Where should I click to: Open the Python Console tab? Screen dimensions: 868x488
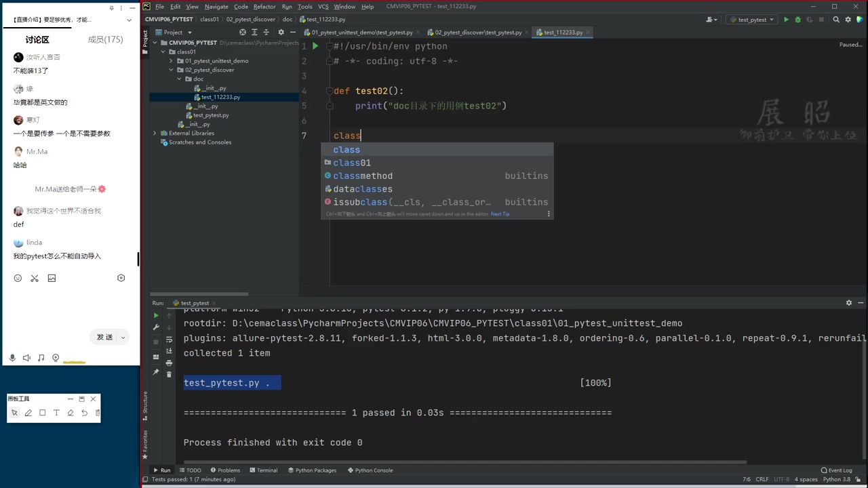click(x=370, y=470)
